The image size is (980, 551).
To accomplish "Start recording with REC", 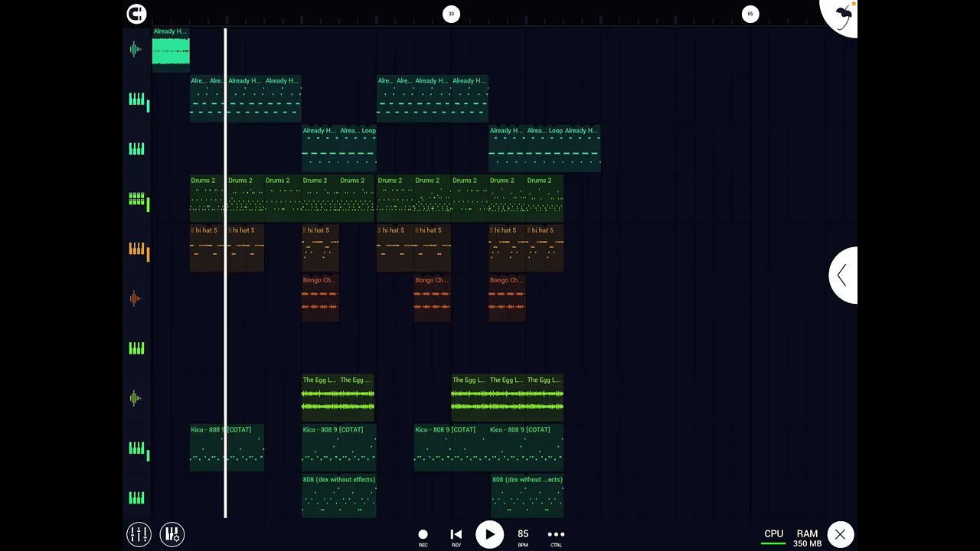I will point(423,537).
